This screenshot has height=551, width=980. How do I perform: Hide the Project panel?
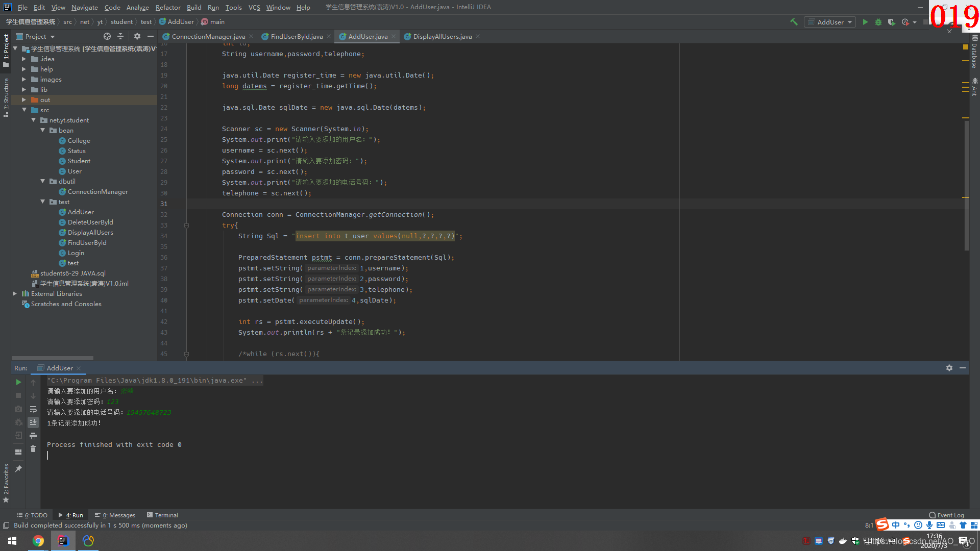tap(151, 36)
